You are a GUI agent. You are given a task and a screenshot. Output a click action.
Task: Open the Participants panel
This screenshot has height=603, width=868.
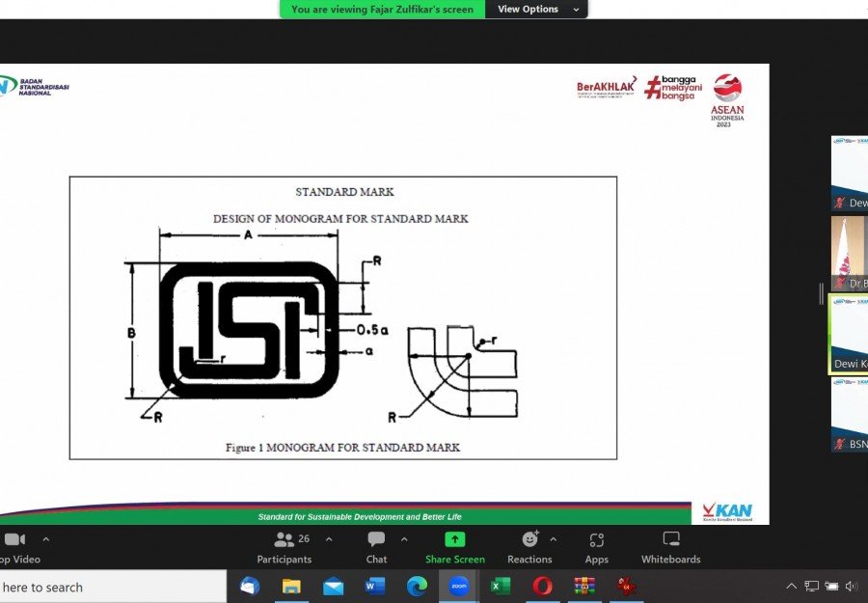coord(284,546)
